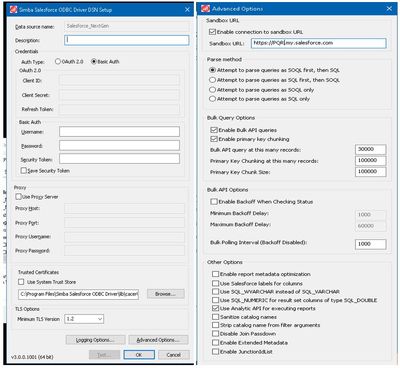Check Use System Trust Store
The height and width of the screenshot is (368, 400).
tap(21, 282)
